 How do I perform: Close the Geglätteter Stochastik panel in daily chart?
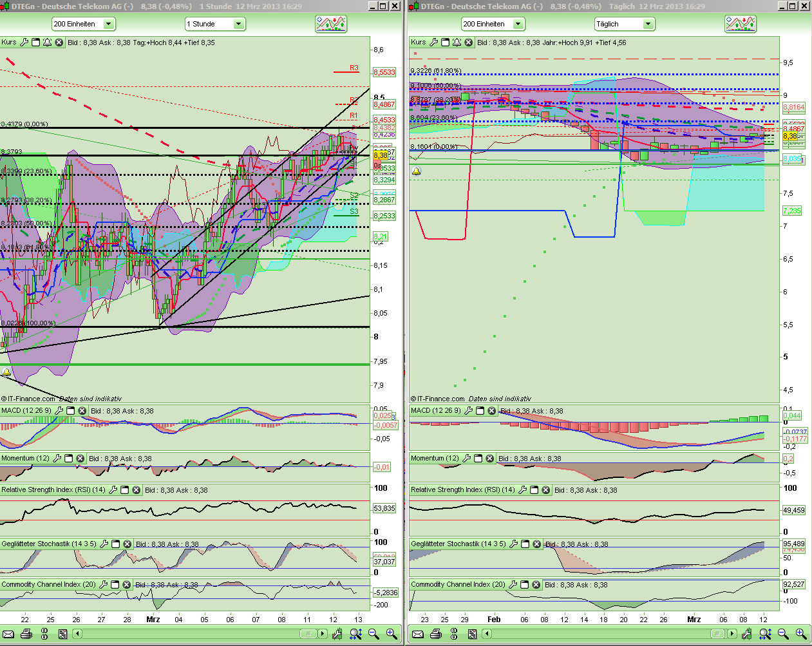pyautogui.click(x=536, y=544)
